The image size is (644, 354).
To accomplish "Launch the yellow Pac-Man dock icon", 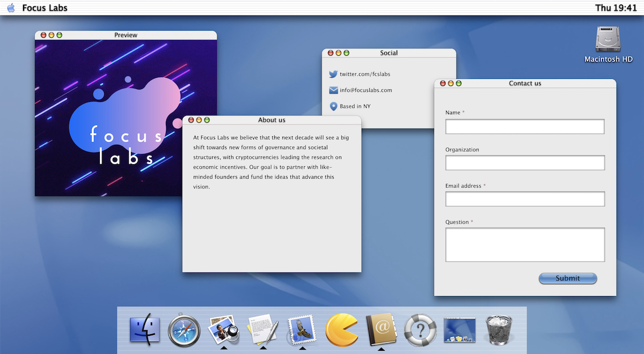I will 342,329.
